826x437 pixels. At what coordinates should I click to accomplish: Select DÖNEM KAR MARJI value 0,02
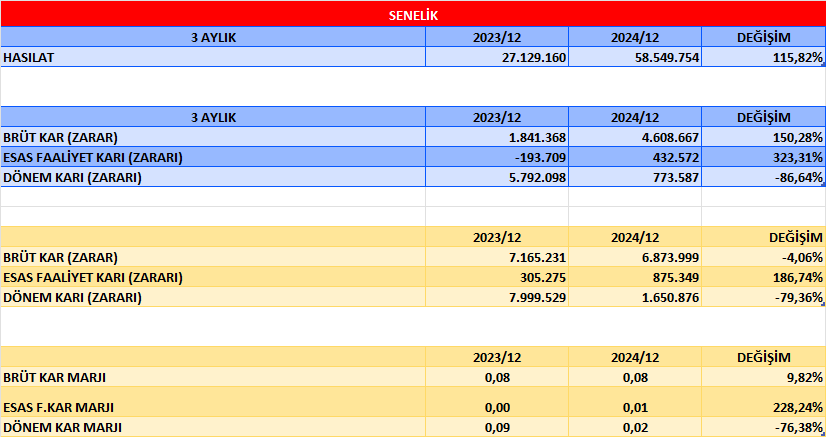[x=635, y=427]
